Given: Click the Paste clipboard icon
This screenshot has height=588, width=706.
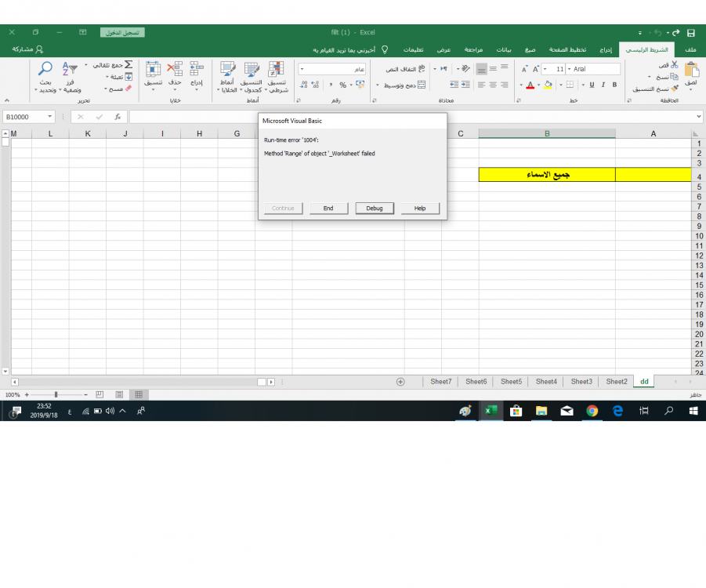Looking at the screenshot, I should point(691,71).
